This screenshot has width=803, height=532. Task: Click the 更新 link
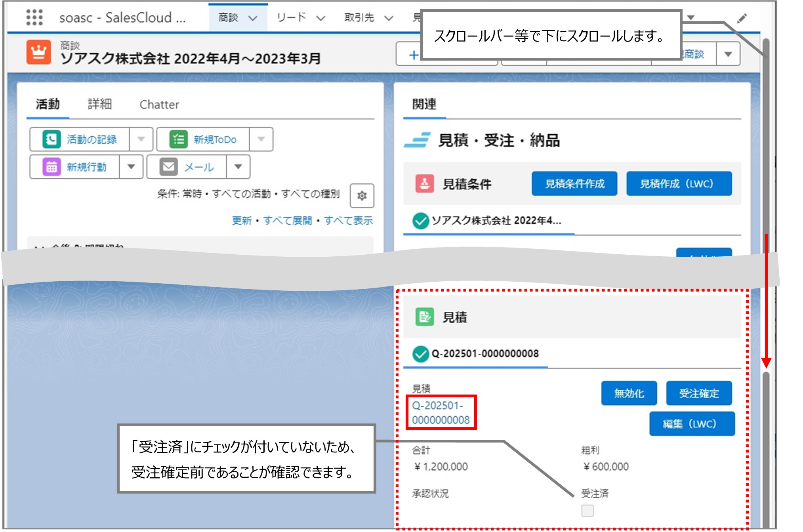coord(242,221)
